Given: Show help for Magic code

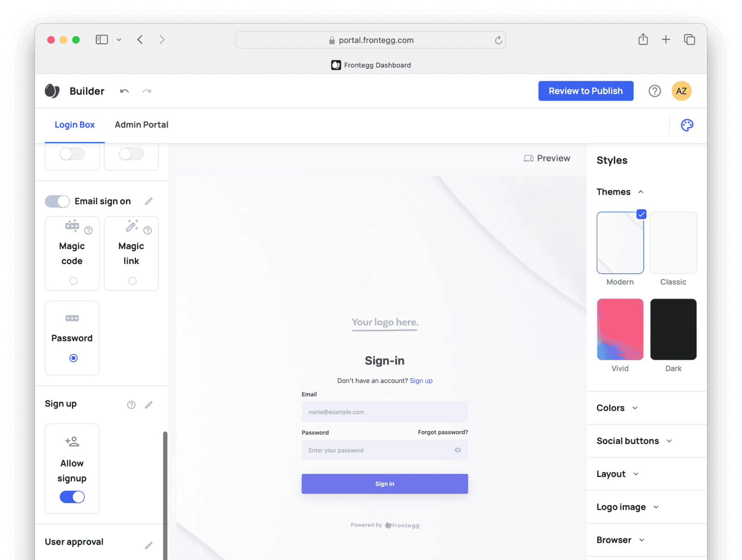Looking at the screenshot, I should [x=89, y=231].
